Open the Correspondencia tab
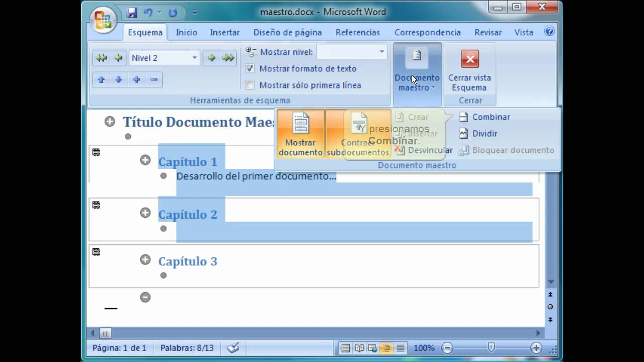This screenshot has width=644, height=362. [427, 32]
